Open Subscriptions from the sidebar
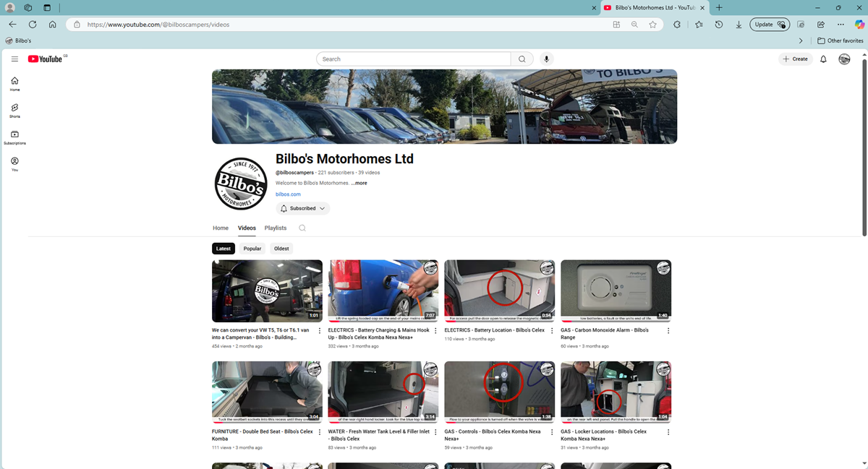This screenshot has width=868, height=469. [14, 137]
